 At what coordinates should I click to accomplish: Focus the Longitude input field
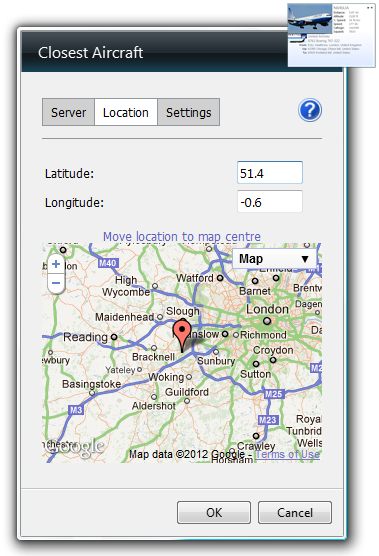click(270, 202)
